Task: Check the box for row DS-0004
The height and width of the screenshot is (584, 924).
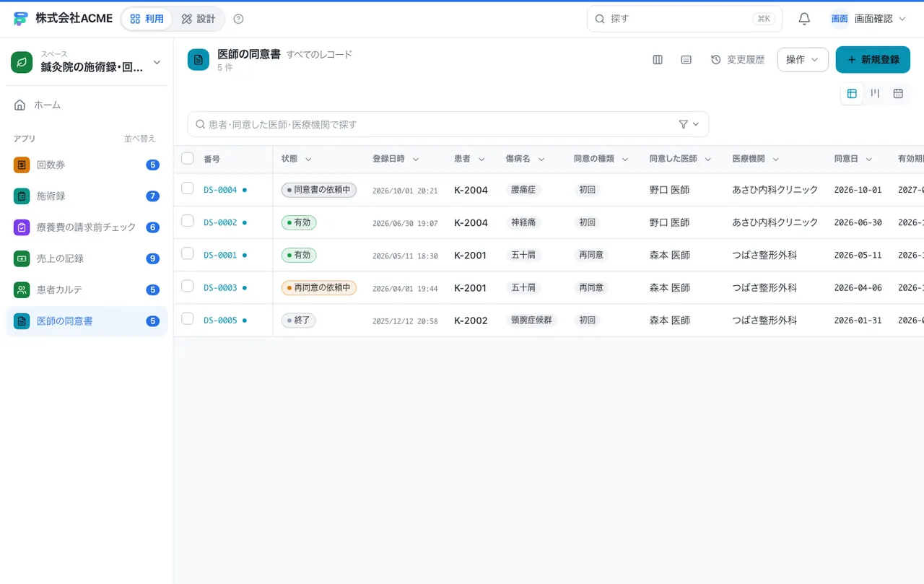Action: point(188,188)
